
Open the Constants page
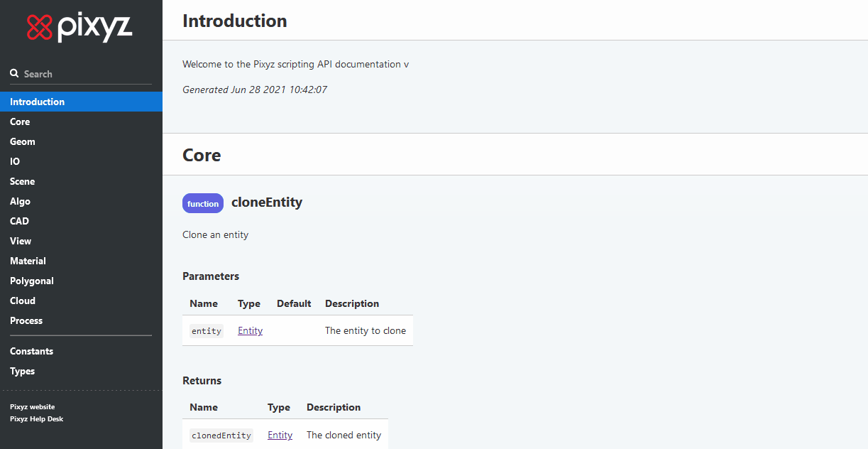[x=32, y=351]
